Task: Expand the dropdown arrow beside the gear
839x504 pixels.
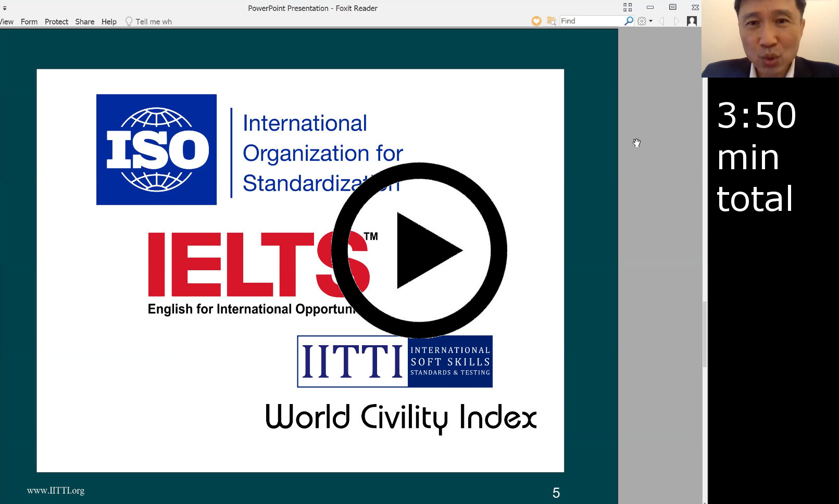Action: (x=650, y=21)
